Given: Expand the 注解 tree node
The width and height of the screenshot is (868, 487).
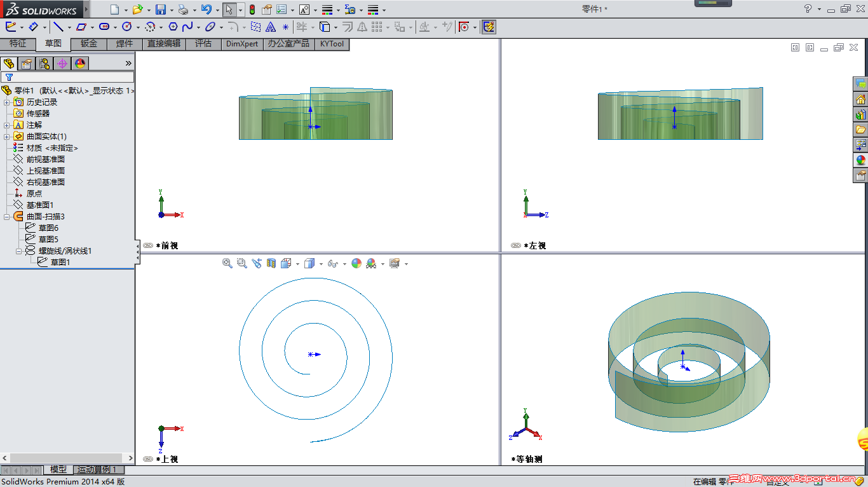Looking at the screenshot, I should [x=7, y=125].
